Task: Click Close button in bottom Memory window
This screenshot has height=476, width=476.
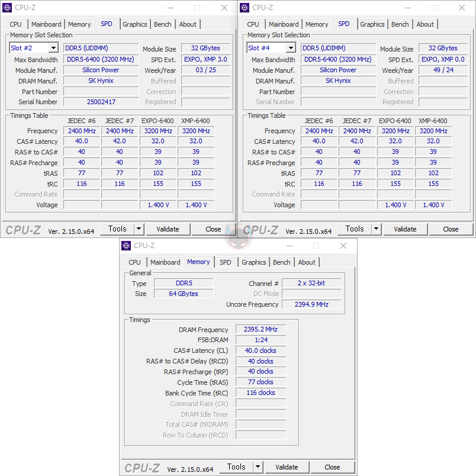Action: 332,467
